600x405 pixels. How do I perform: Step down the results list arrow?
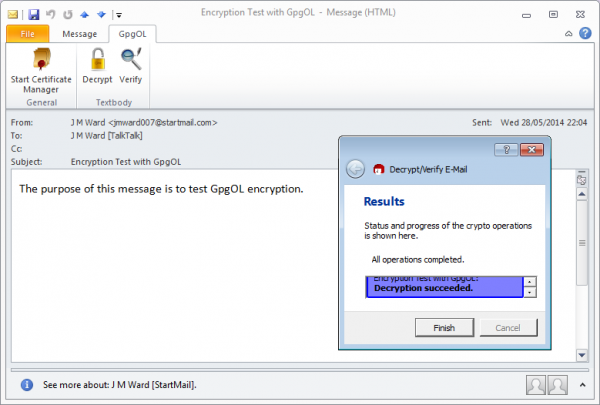coord(530,292)
